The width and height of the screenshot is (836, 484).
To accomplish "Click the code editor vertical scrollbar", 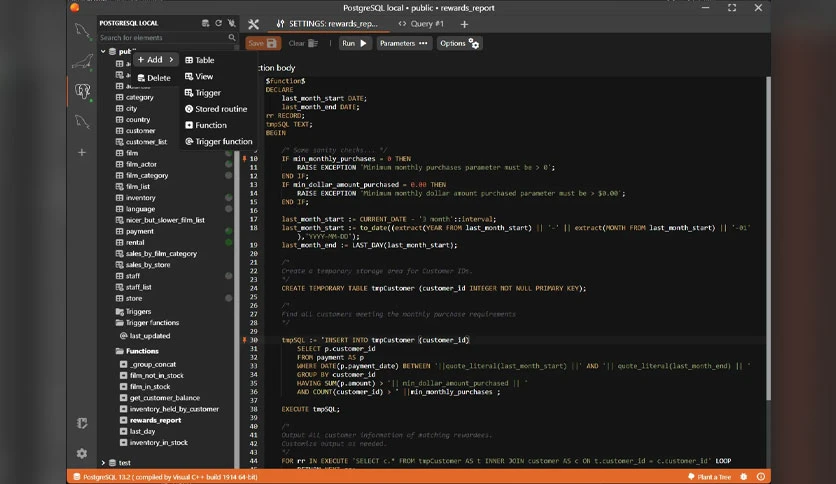I will [768, 238].
